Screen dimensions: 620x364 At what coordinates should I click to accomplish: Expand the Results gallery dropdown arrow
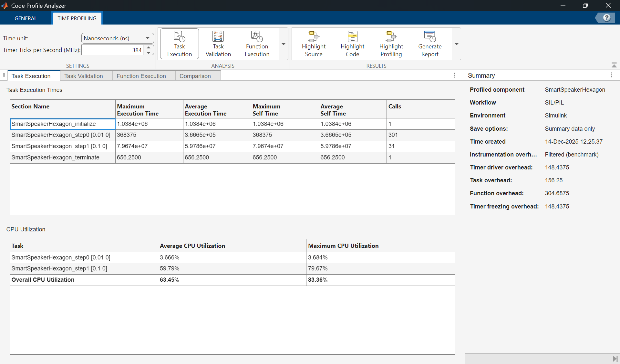[456, 44]
